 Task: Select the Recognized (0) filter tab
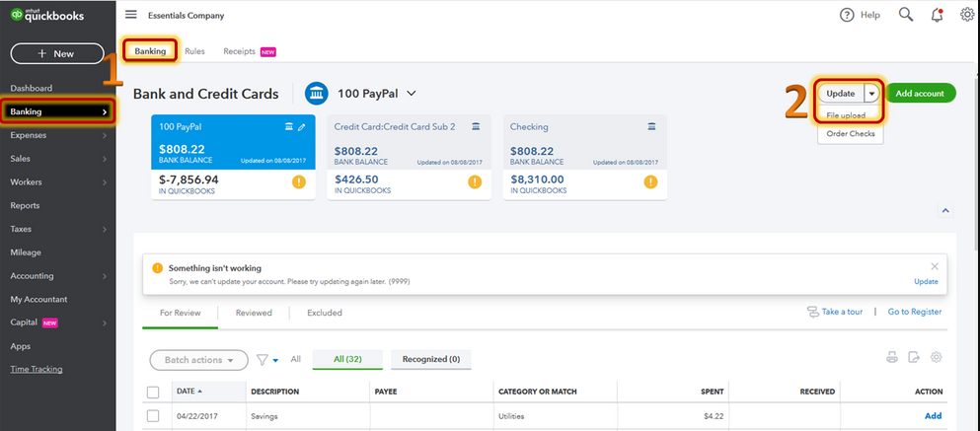430,360
